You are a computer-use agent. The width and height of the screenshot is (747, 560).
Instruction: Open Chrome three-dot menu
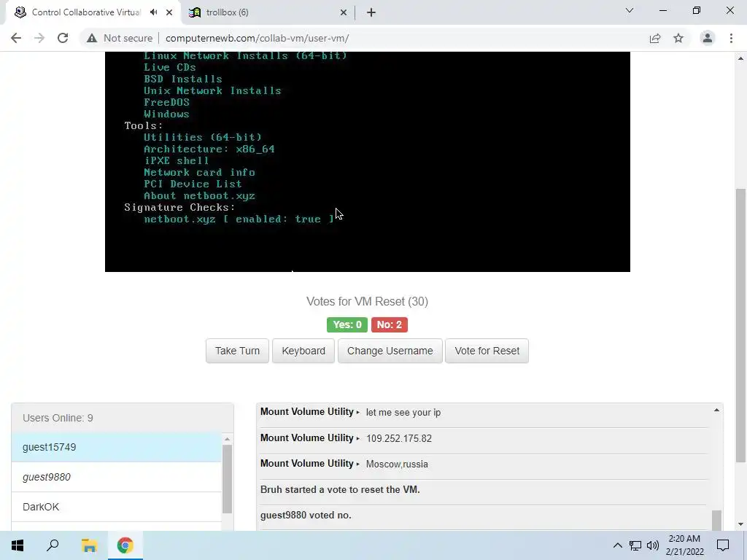tap(731, 38)
